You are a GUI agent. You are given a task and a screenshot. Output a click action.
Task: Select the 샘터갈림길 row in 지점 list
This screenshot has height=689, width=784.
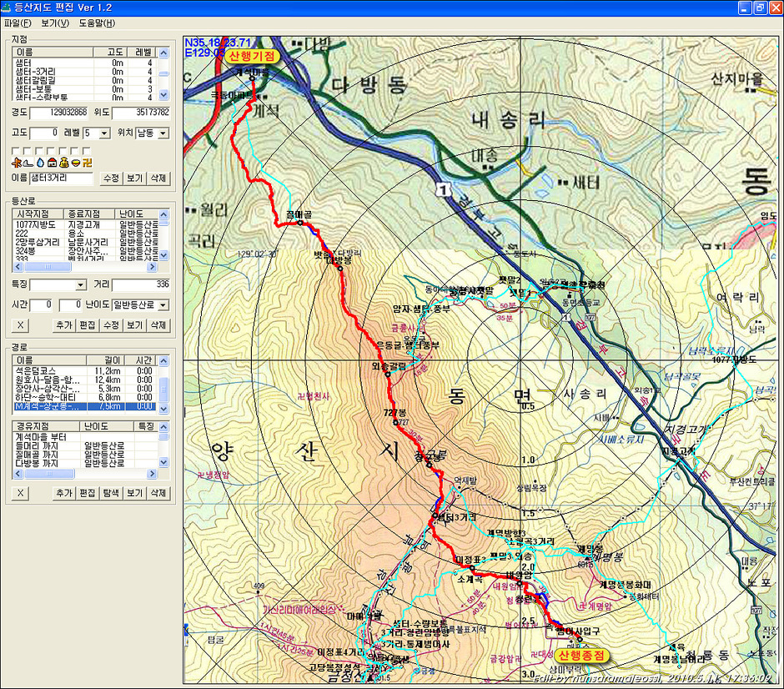tap(85, 81)
